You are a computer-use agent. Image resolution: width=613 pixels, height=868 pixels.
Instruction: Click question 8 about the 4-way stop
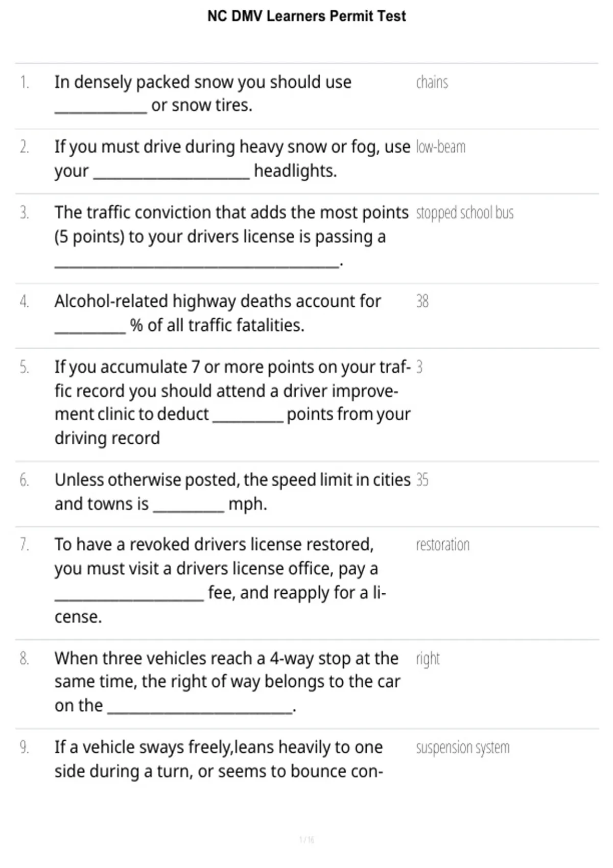tap(227, 682)
